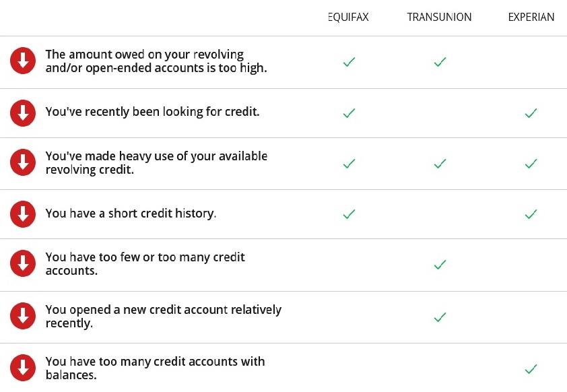
Task: Click red down-arrow icon beside revolving amount owed
Action: [23, 61]
